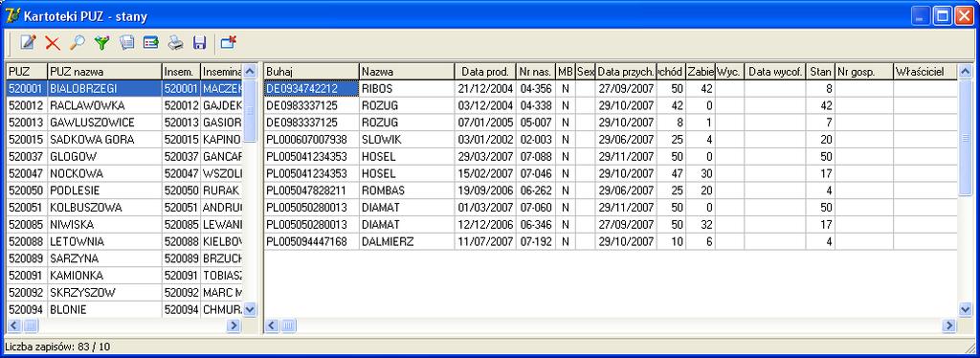980x358 pixels.
Task: Click bull number PL000607007938
Action: [x=311, y=140]
